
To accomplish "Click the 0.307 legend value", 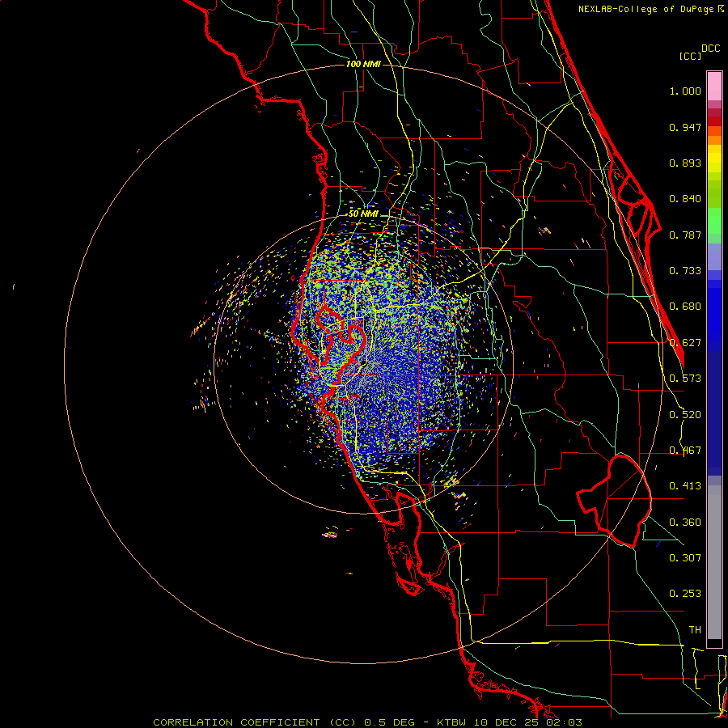I will 685,558.
